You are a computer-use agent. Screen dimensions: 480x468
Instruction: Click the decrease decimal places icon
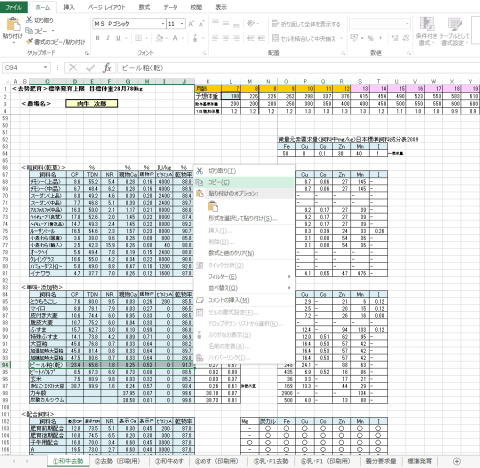(x=406, y=38)
